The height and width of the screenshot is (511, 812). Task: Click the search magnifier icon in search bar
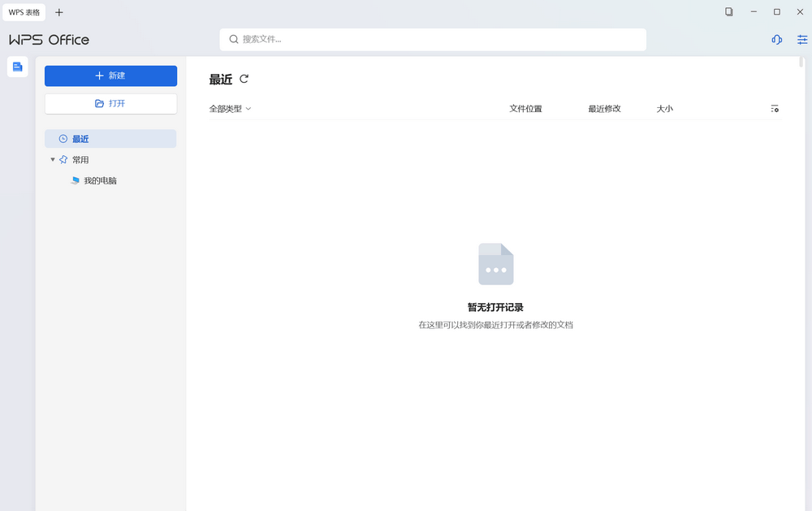click(x=234, y=39)
